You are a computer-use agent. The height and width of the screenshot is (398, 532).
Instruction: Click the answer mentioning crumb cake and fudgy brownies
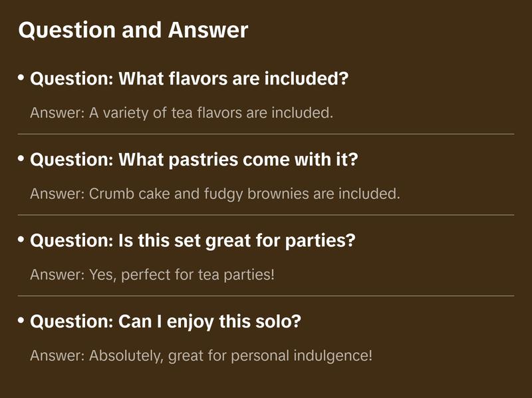pos(215,194)
